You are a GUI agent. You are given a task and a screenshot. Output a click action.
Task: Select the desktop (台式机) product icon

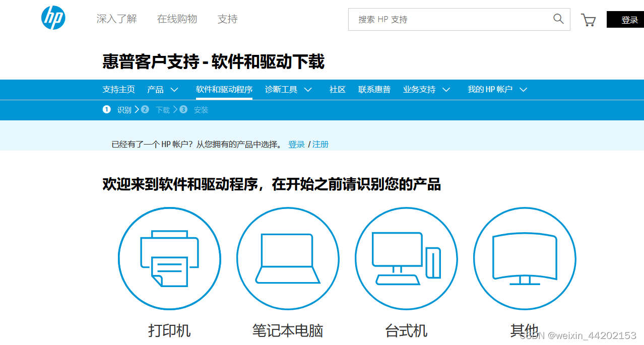coord(406,259)
